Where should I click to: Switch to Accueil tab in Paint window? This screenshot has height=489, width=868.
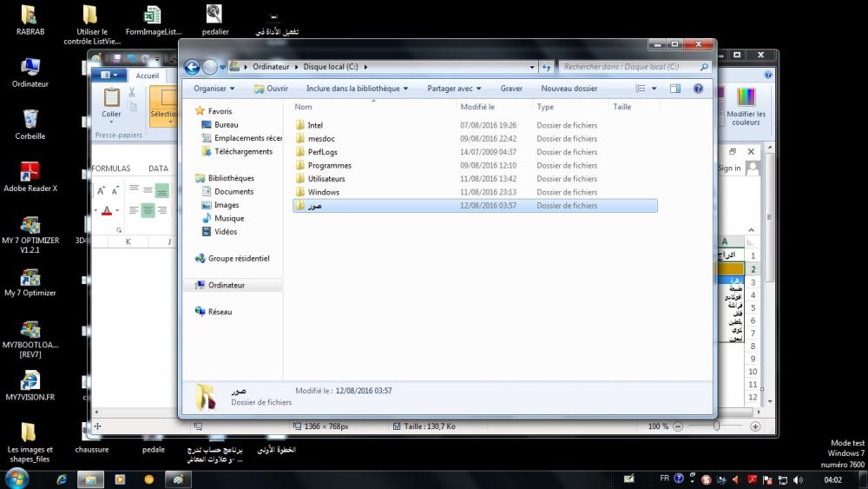coord(148,76)
